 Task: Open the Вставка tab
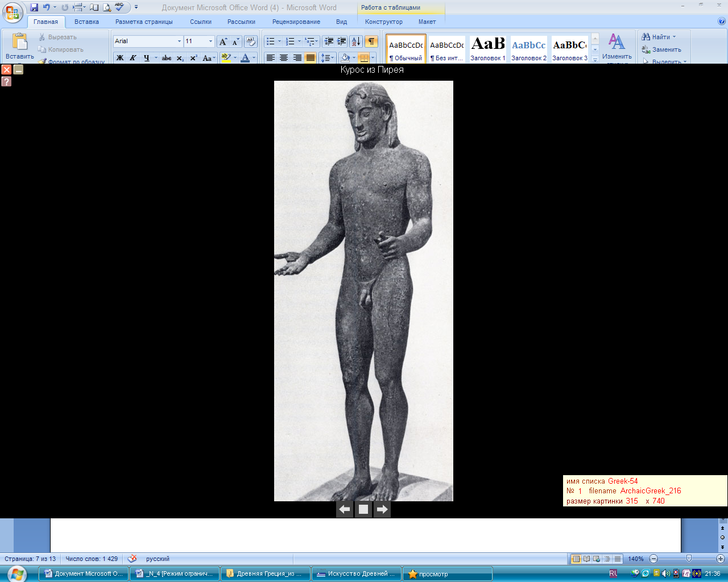pos(86,22)
